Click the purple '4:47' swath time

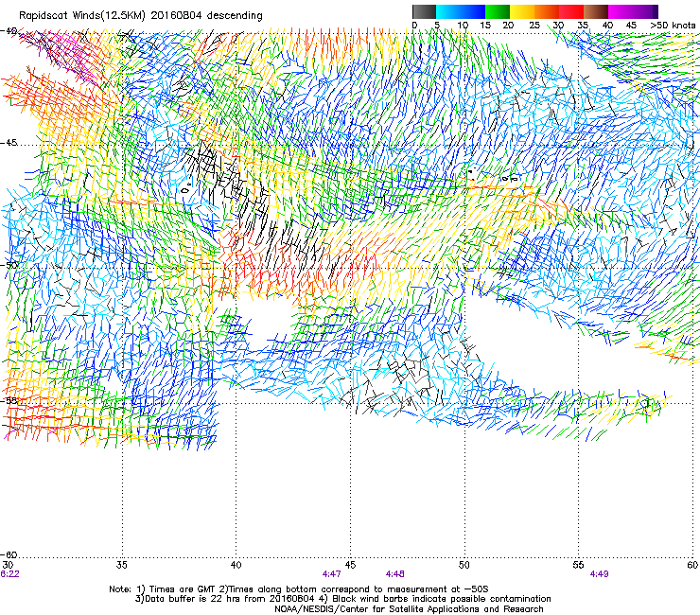tap(332, 574)
